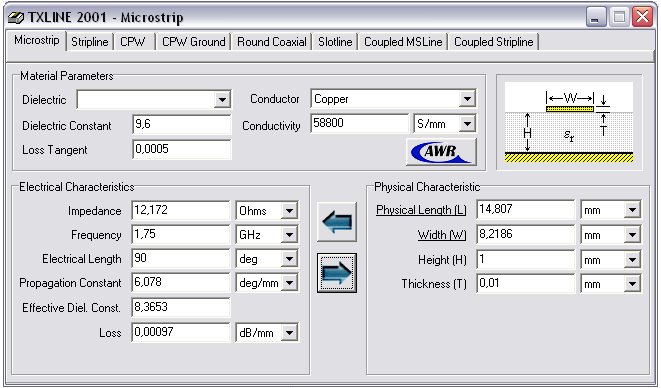Viewport: 661px width, 388px height.
Task: Open the Loss dB/mm unit dropdown
Action: [x=290, y=333]
